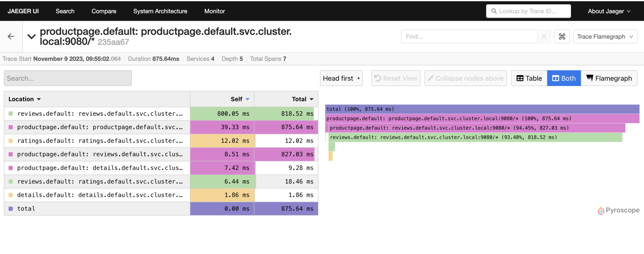Expand the About Jaeger menu
Viewport: 644px width, 254px height.
coord(609,11)
